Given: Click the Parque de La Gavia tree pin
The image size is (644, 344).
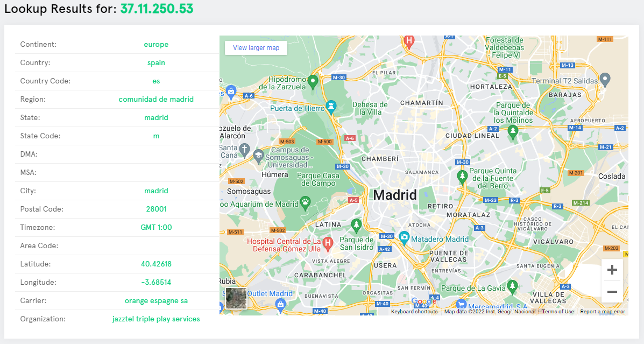Looking at the screenshot, I should pos(512,287).
